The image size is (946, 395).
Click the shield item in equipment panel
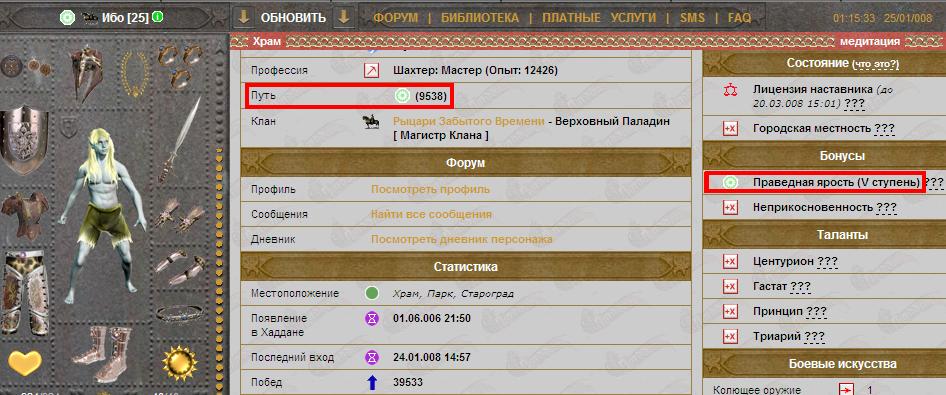(x=23, y=139)
